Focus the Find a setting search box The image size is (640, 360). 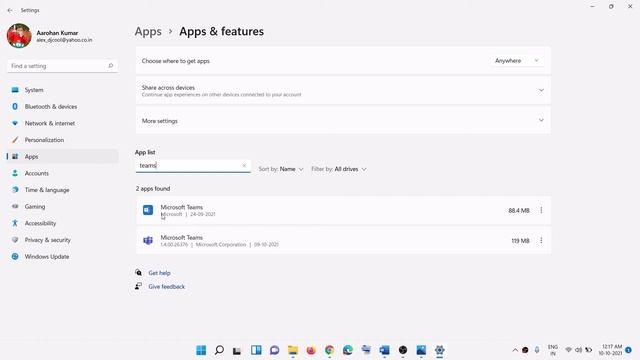62,66
